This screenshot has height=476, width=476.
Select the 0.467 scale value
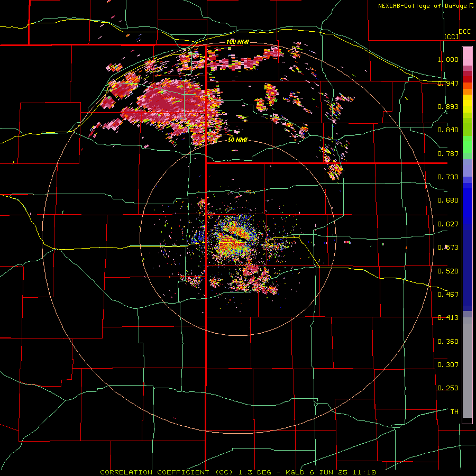pos(448,294)
